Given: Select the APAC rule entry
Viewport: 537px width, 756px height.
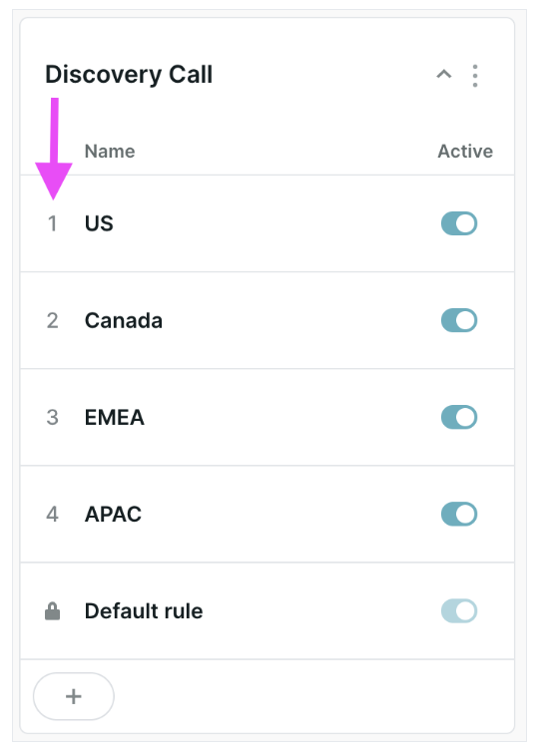Looking at the screenshot, I should [268, 515].
